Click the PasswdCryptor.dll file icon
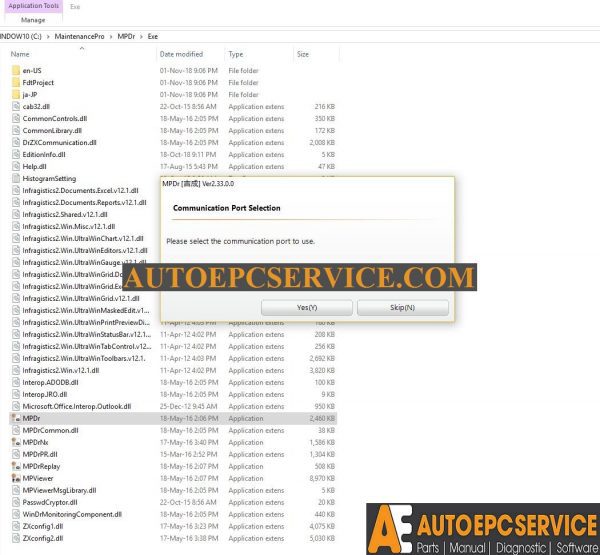 coord(16,502)
